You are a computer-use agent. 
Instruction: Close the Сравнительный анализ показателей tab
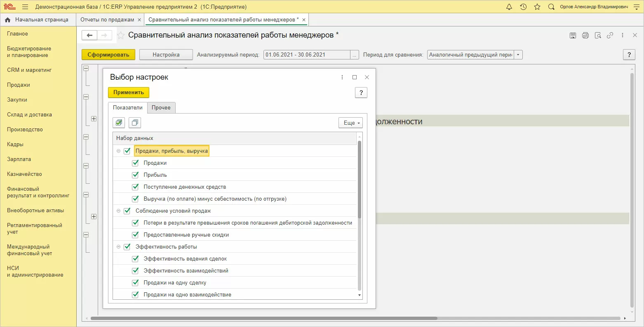(304, 20)
